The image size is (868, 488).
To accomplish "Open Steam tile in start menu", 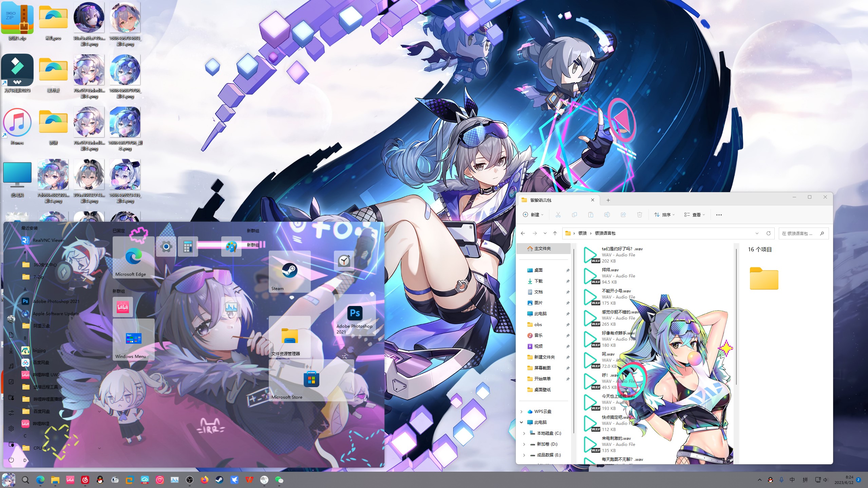I will (x=289, y=271).
